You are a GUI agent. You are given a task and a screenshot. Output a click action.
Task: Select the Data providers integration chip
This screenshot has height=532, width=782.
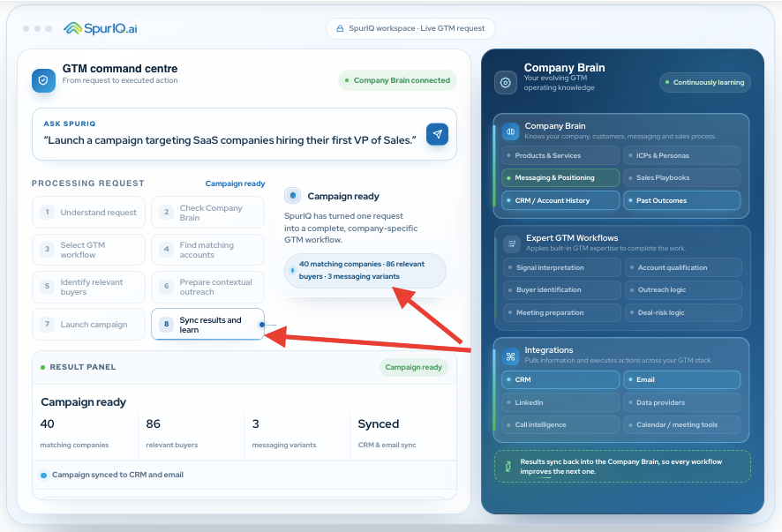(x=681, y=402)
